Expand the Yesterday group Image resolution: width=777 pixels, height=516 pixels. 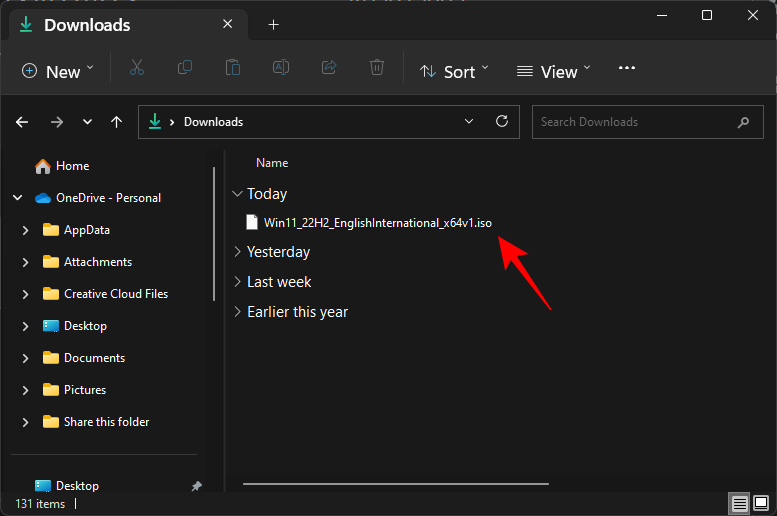coord(237,252)
